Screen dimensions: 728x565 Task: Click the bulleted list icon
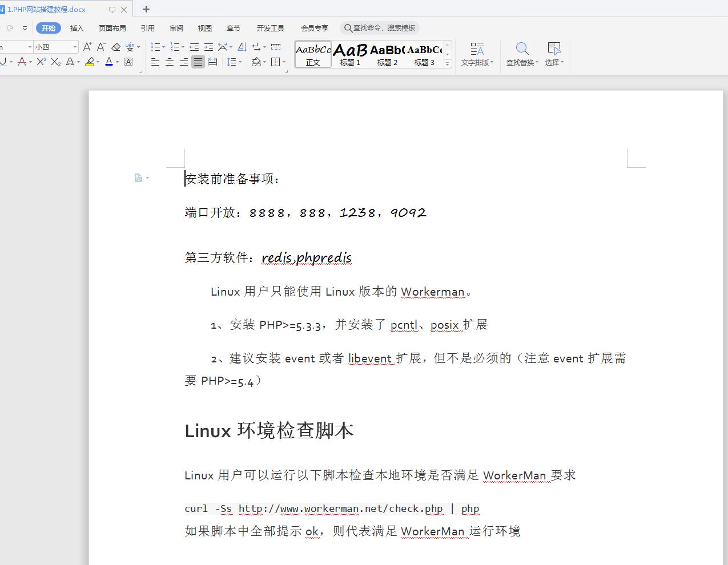pyautogui.click(x=155, y=47)
